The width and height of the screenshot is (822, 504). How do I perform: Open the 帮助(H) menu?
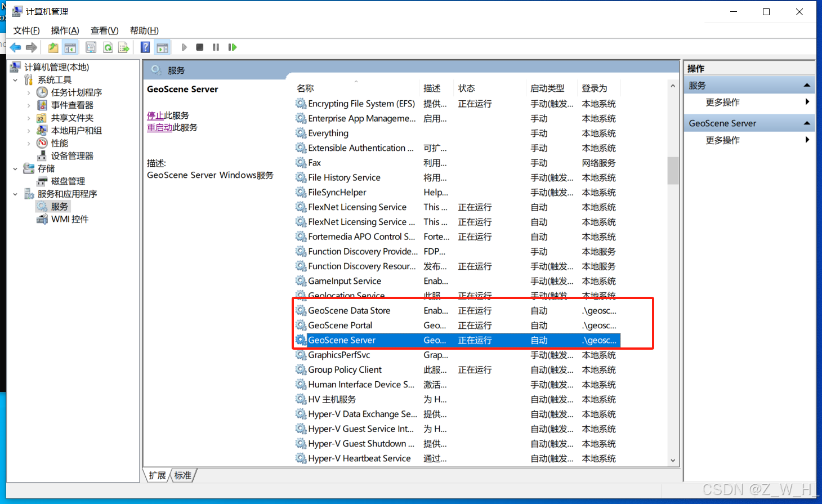point(144,30)
